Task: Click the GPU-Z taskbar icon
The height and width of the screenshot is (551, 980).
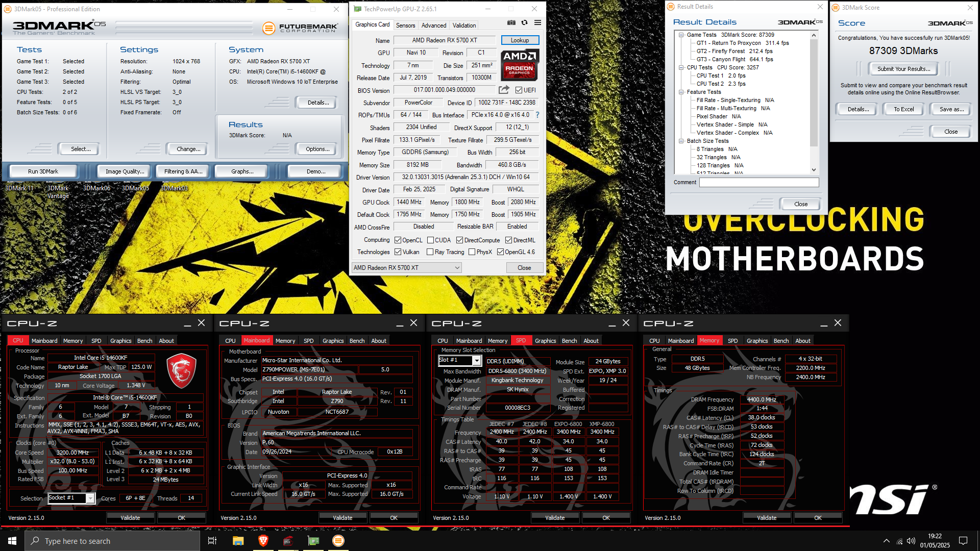Action: click(x=313, y=541)
